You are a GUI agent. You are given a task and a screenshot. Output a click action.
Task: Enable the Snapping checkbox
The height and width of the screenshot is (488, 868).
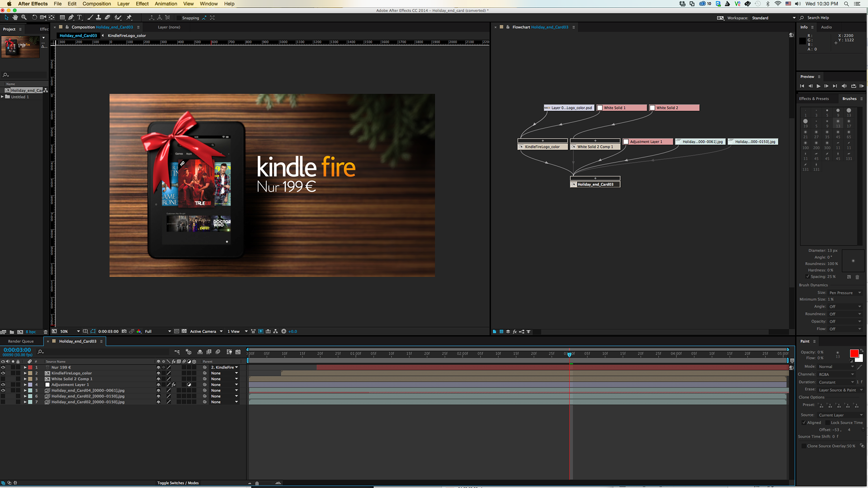click(x=179, y=18)
